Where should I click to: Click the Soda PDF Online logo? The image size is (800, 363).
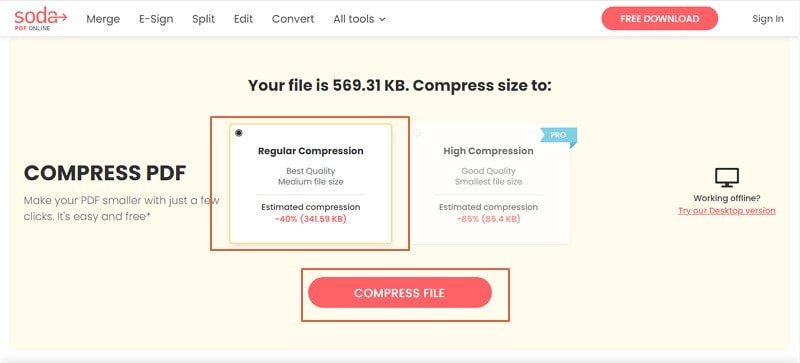coord(40,19)
